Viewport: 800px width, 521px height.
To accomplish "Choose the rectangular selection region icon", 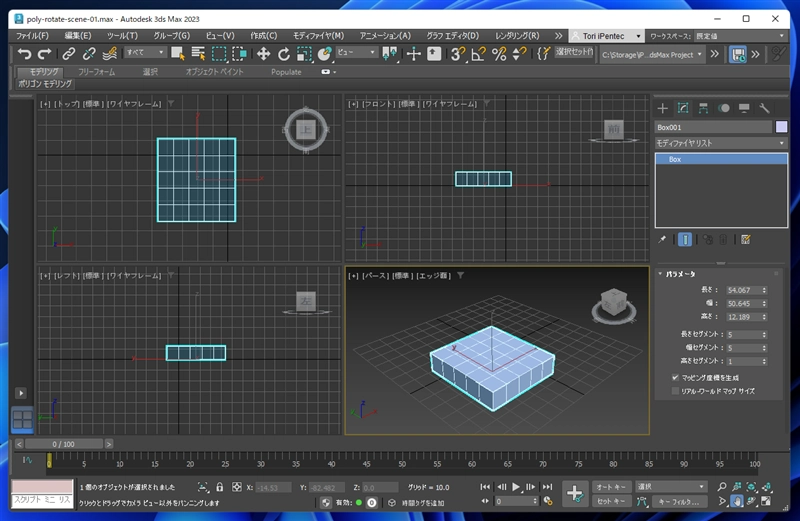I will point(219,54).
